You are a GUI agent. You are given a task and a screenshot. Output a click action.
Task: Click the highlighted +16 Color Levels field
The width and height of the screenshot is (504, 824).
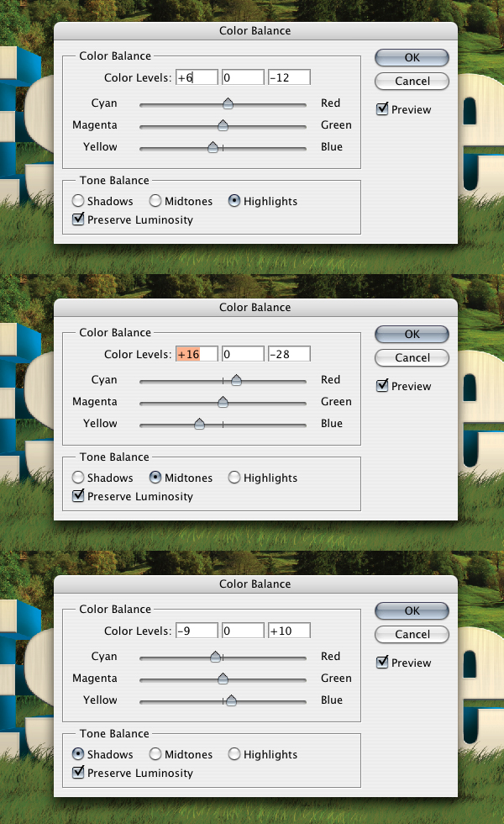197,354
